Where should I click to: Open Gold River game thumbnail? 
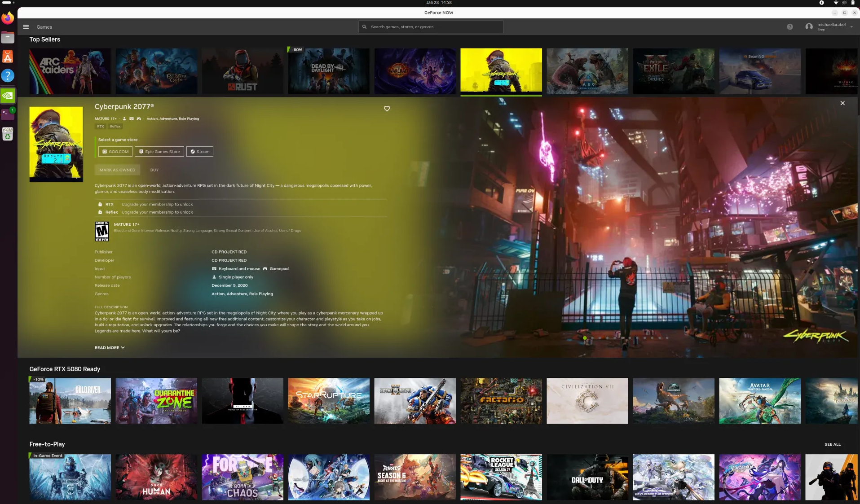pos(70,401)
